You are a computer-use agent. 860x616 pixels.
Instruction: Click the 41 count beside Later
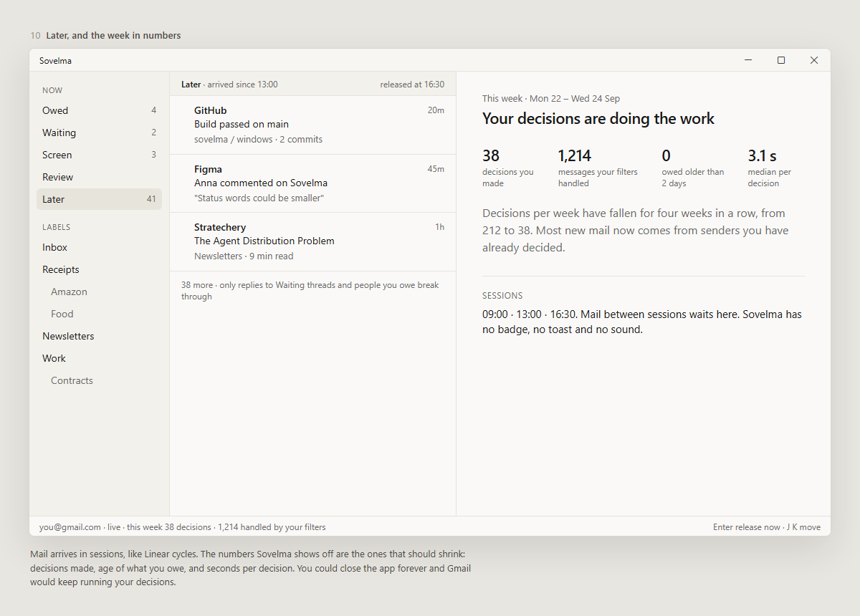[x=151, y=199]
